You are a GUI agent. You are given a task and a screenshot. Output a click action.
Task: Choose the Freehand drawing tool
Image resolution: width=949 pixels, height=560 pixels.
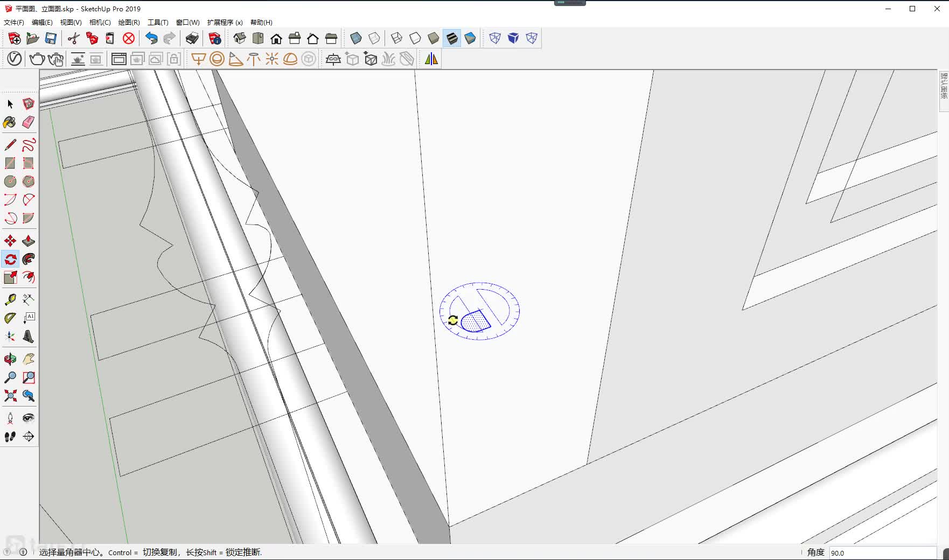[29, 145]
